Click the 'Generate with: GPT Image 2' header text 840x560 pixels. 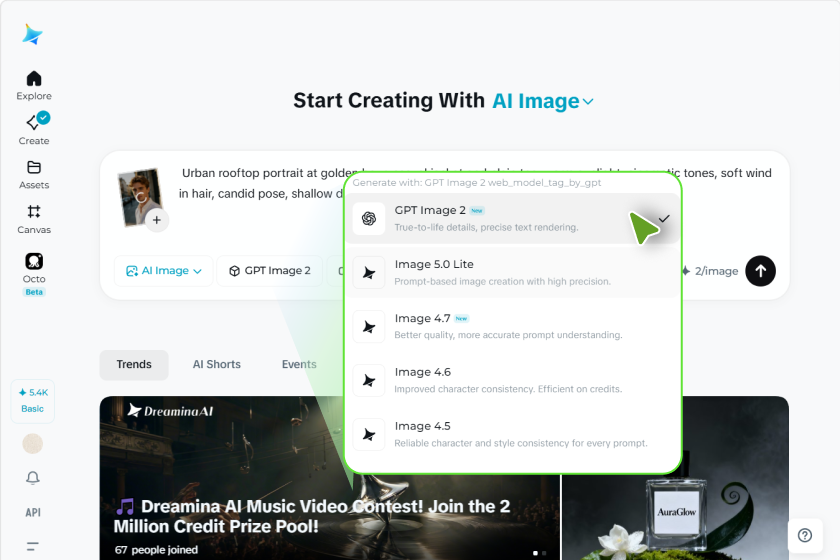(x=477, y=183)
